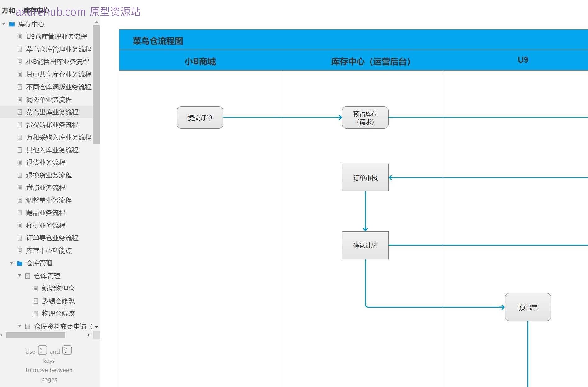Click the page icon next to 退货业务流程
Image resolution: width=588 pixels, height=387 pixels.
[x=20, y=163]
